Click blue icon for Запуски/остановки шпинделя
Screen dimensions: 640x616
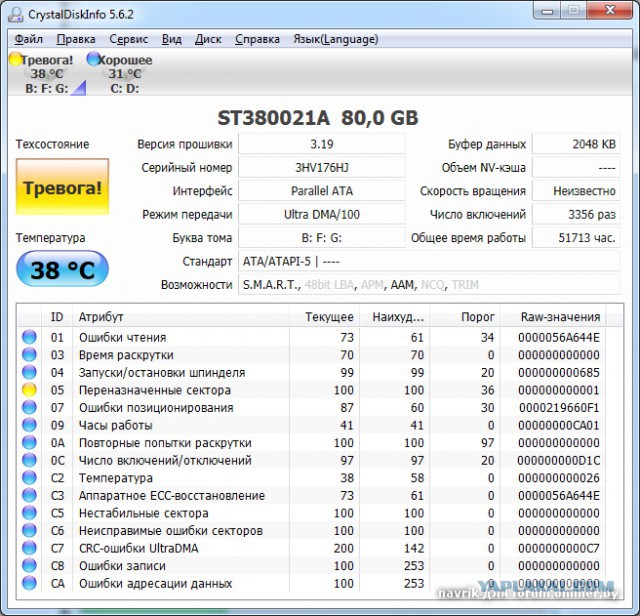pyautogui.click(x=29, y=372)
